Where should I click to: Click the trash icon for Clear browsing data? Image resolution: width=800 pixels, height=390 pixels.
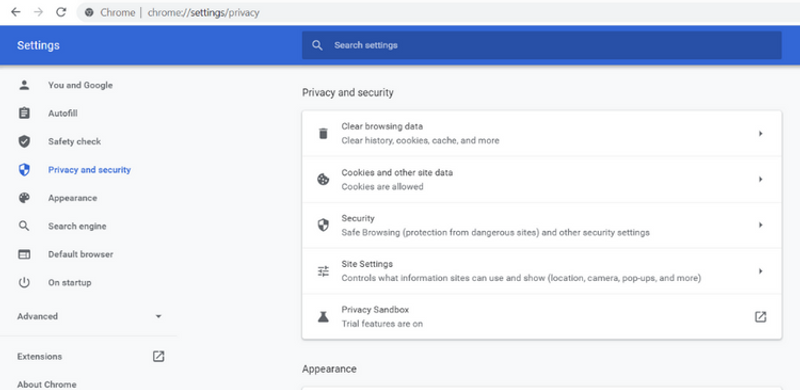click(323, 133)
